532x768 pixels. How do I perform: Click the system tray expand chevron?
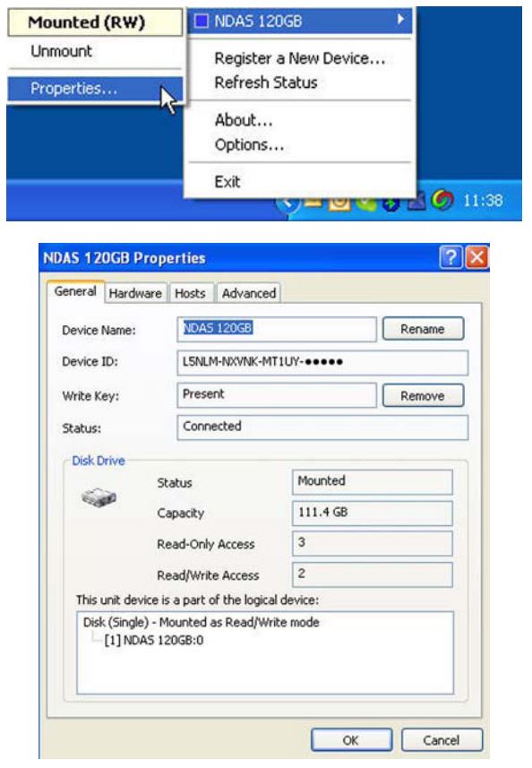tap(287, 202)
